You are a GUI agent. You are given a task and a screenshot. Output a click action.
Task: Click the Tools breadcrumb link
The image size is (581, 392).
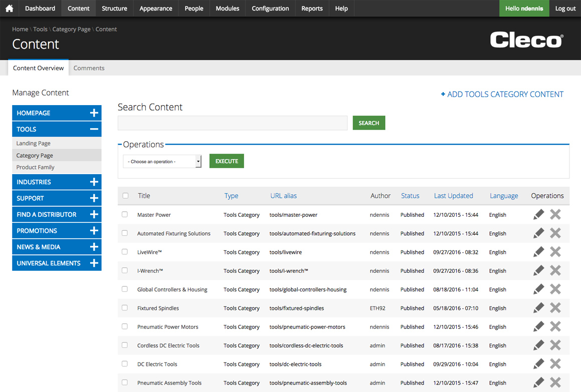click(x=41, y=29)
